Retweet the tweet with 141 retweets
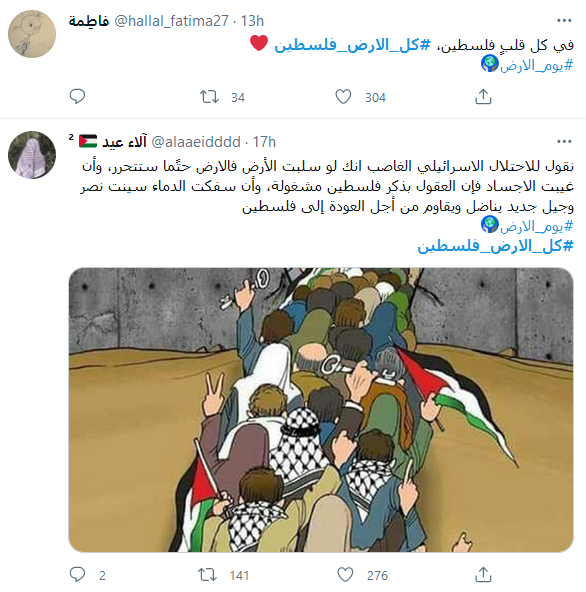Image resolution: width=586 pixels, height=592 pixels. point(208,575)
